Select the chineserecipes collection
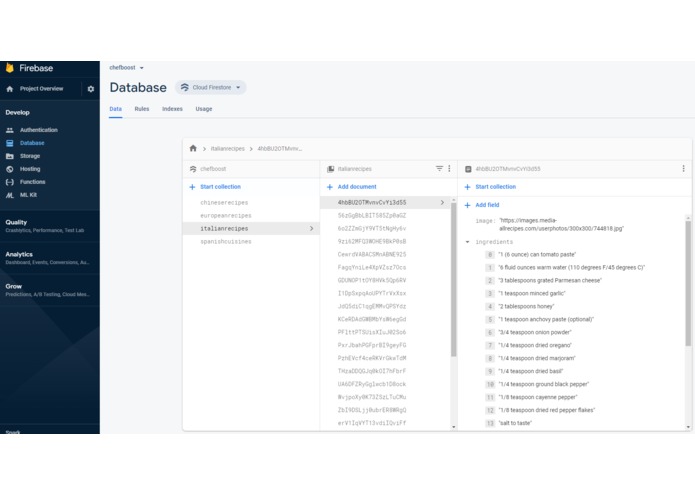This screenshot has height=494, width=695. (224, 202)
